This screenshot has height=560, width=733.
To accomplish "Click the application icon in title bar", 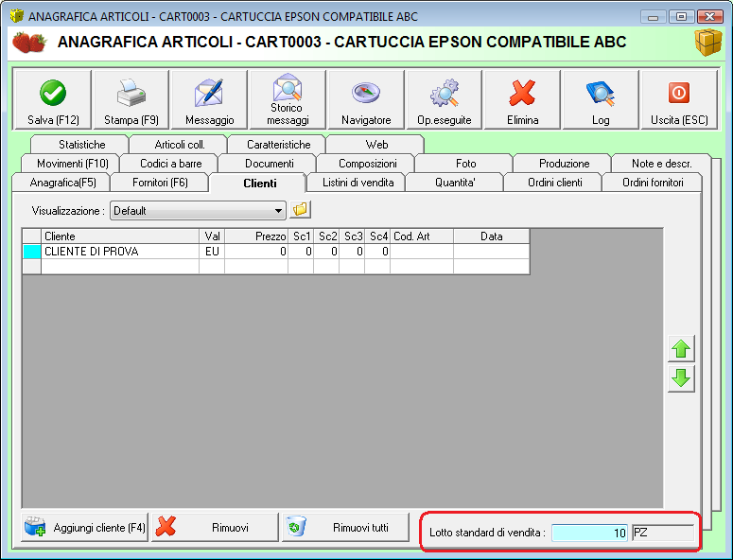I will pos(17,15).
